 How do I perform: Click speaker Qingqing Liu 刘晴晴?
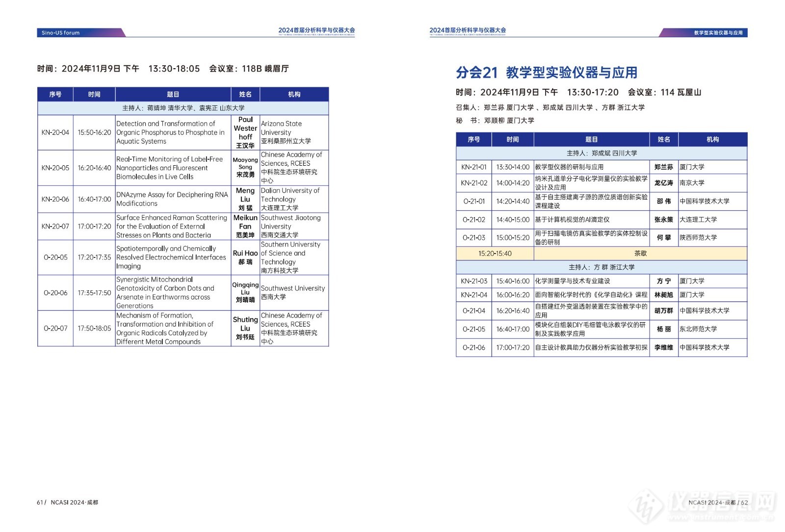click(x=245, y=292)
